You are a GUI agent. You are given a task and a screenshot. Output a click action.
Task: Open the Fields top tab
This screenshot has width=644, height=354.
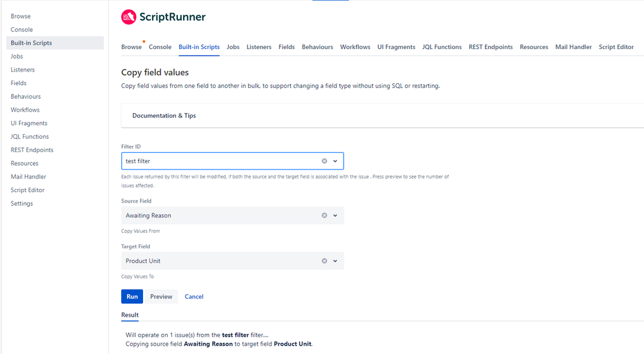287,47
